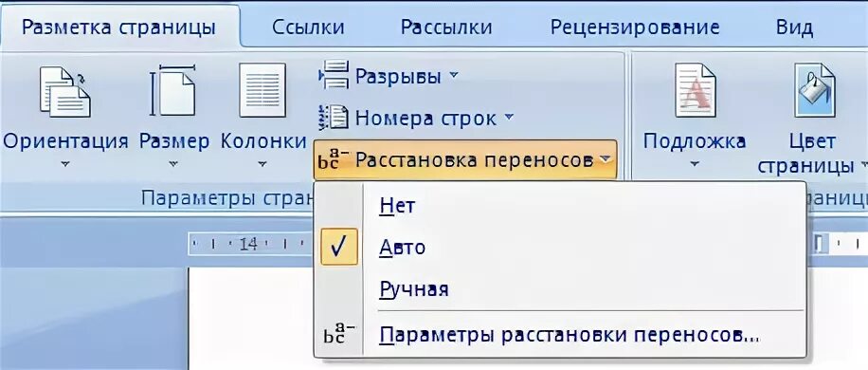Click inside the blank document page
The height and width of the screenshot is (370, 868).
[250, 319]
